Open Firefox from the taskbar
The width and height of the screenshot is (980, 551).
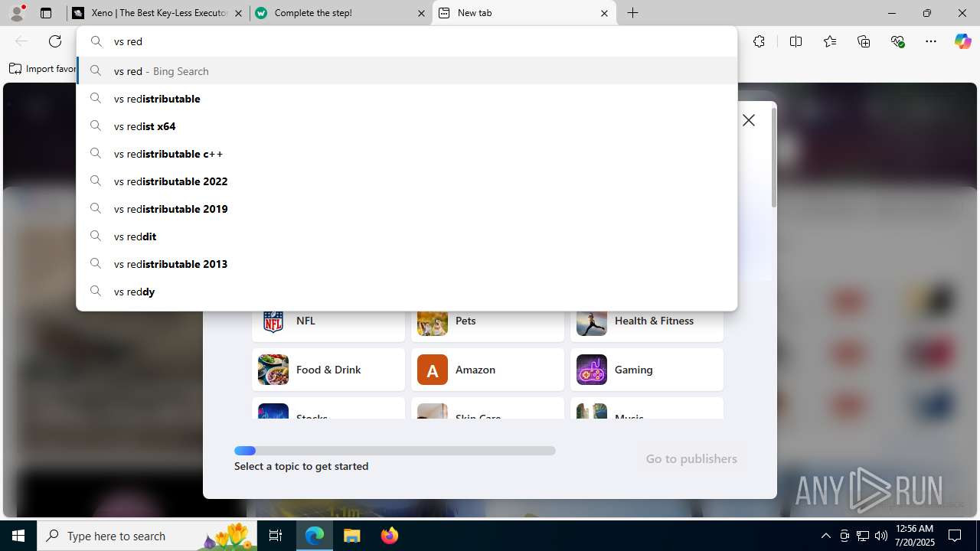389,536
